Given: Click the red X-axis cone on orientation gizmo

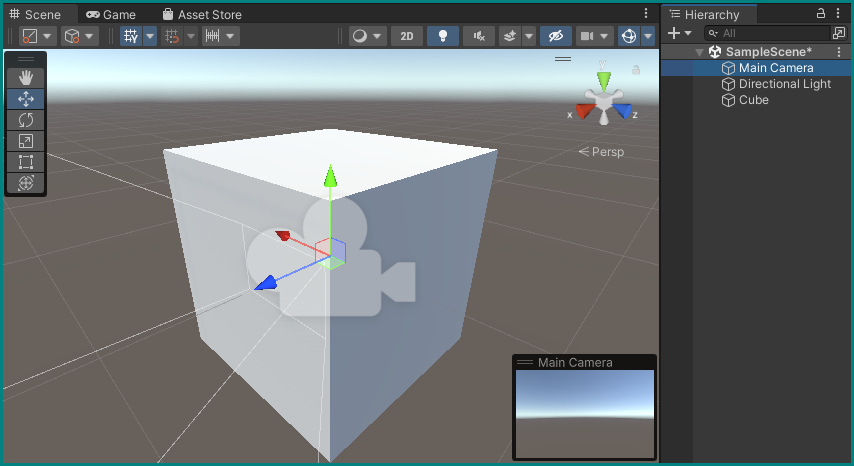Looking at the screenshot, I should pos(584,111).
